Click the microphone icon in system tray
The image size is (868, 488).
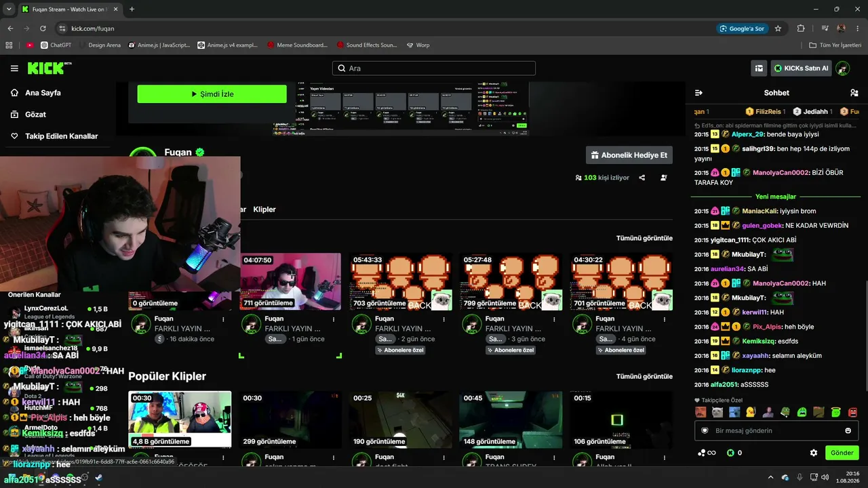[800, 477]
